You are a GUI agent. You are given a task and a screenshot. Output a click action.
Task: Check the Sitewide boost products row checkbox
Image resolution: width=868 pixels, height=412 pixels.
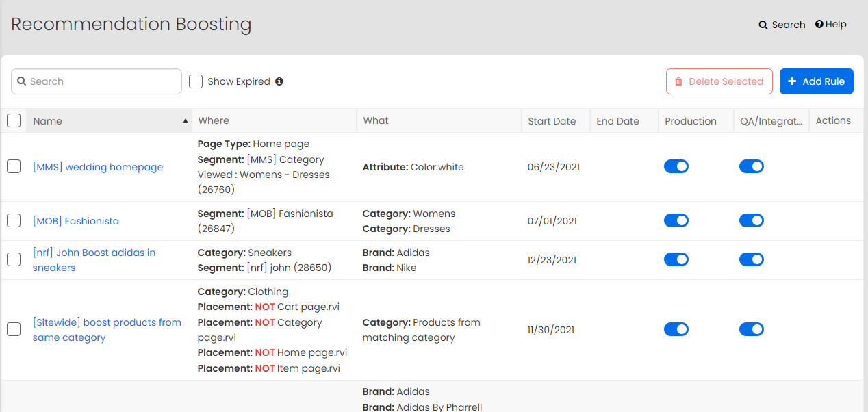14,329
